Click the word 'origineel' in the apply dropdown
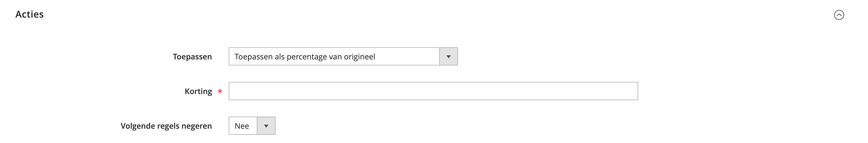This screenshot has height=143, width=868. coord(359,57)
